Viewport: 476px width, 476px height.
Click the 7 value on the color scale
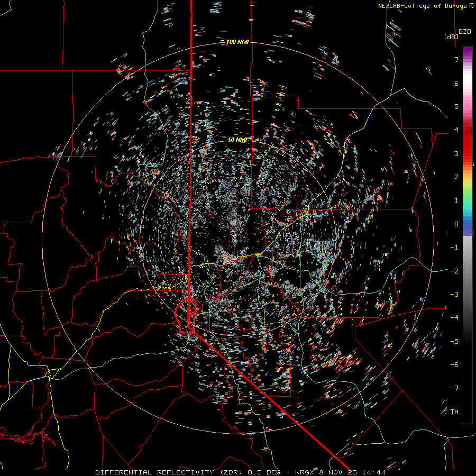coord(456,59)
